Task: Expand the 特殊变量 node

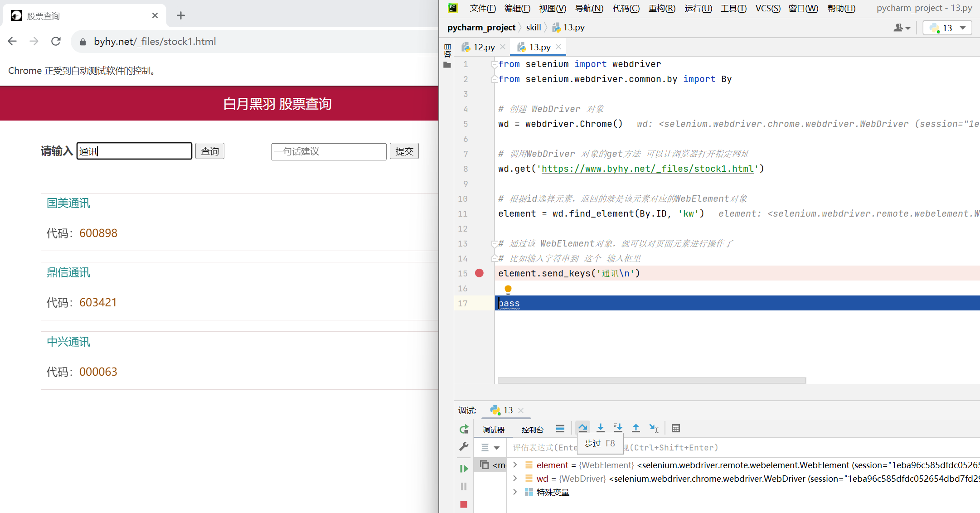Action: 515,492
